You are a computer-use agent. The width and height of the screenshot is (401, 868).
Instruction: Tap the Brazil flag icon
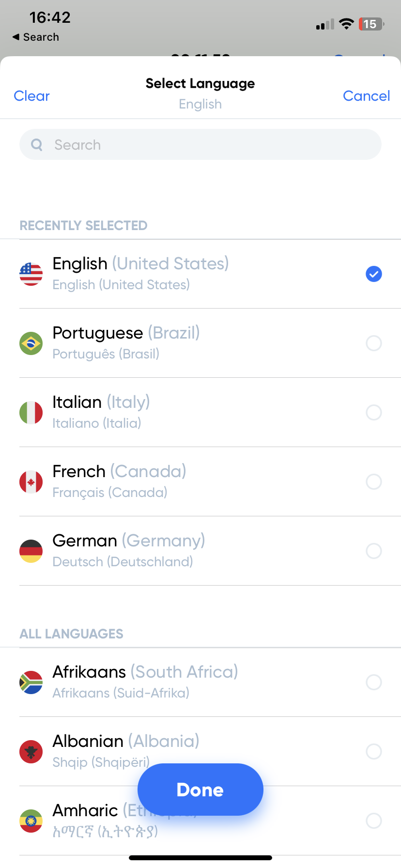tap(31, 343)
